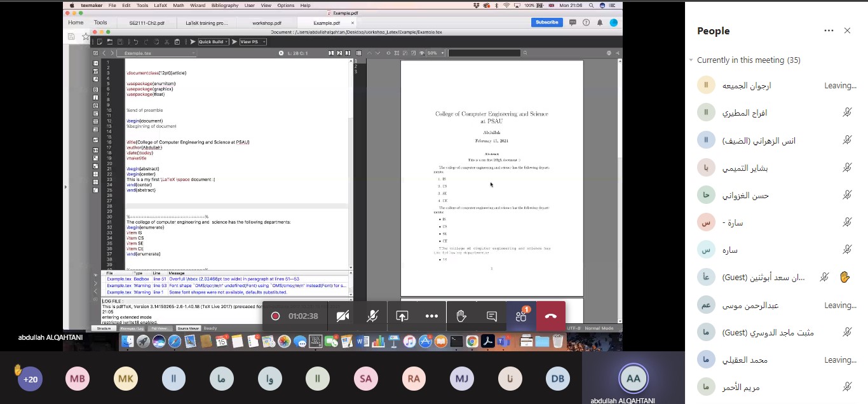Screen dimensions: 868x404
Task: Select participant محمد العقيلي in the list
Action: point(745,360)
